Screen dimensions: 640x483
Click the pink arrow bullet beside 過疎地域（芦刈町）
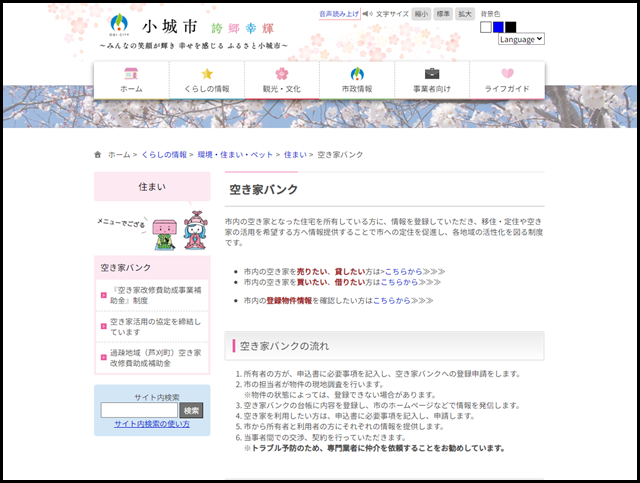click(x=104, y=357)
